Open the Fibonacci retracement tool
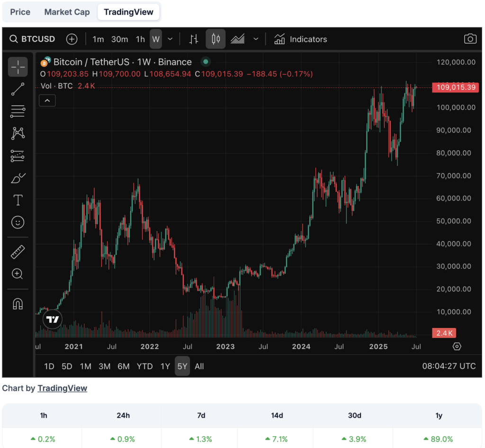The image size is (485, 448). (x=18, y=111)
